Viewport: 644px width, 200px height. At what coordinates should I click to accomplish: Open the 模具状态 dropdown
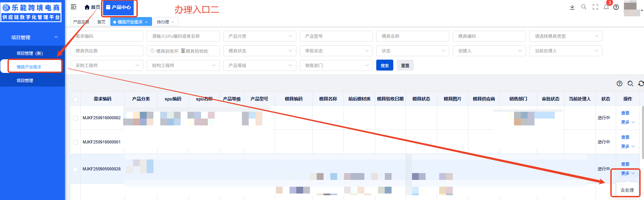click(x=260, y=51)
